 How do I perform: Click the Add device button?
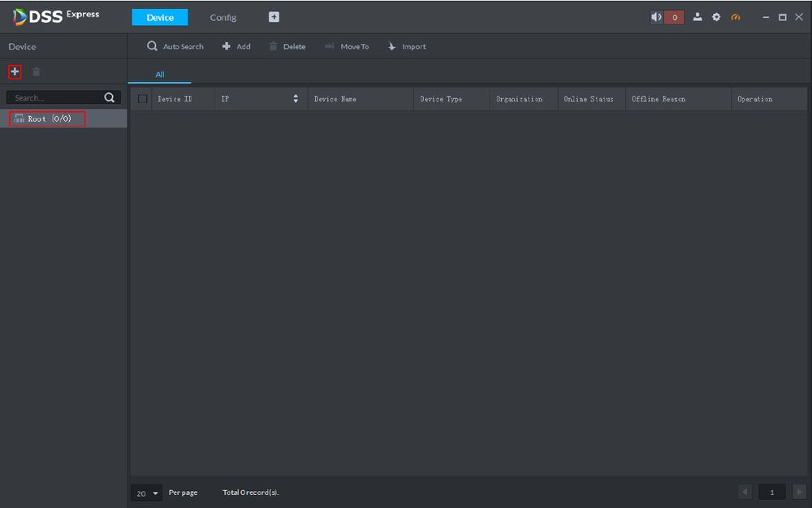[x=236, y=46]
